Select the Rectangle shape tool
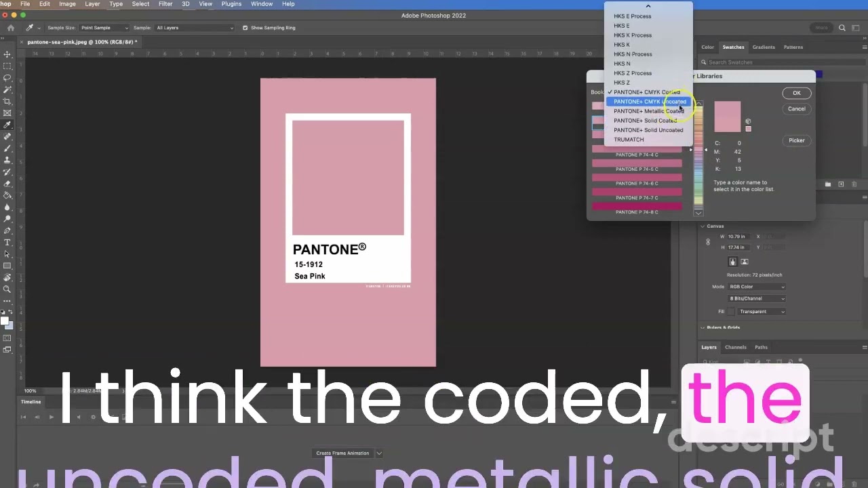The height and width of the screenshot is (488, 868). 7,266
